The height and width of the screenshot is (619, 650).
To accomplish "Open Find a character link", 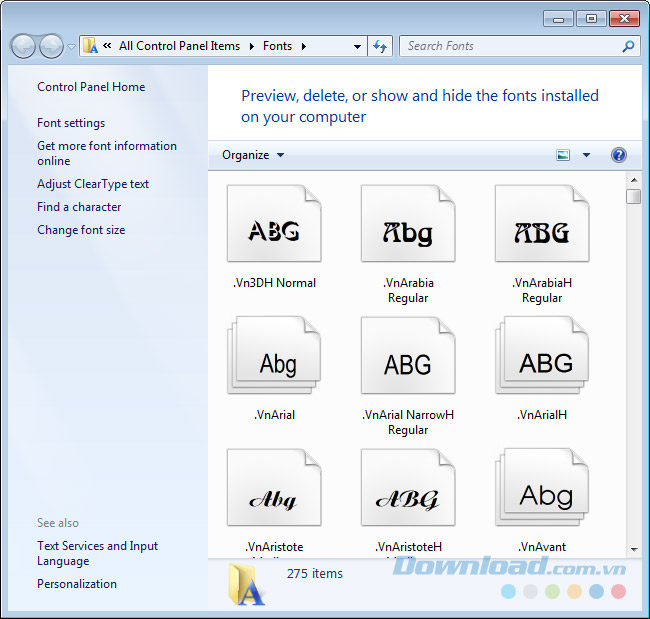I will (79, 207).
